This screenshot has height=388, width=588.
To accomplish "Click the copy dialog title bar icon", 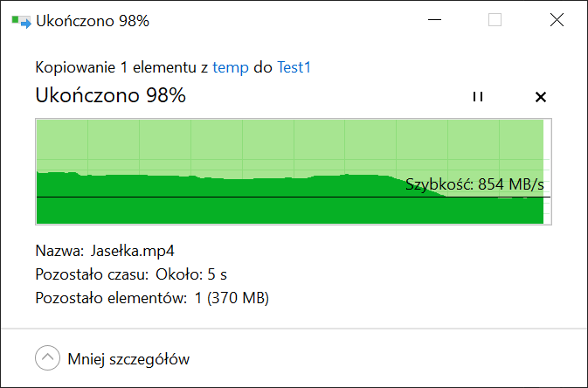I will [21, 21].
